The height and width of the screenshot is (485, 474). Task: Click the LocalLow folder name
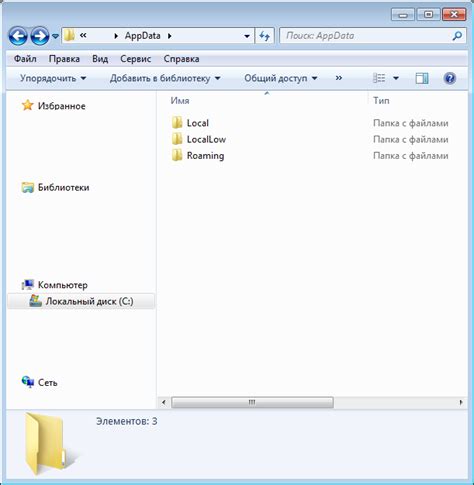(206, 139)
